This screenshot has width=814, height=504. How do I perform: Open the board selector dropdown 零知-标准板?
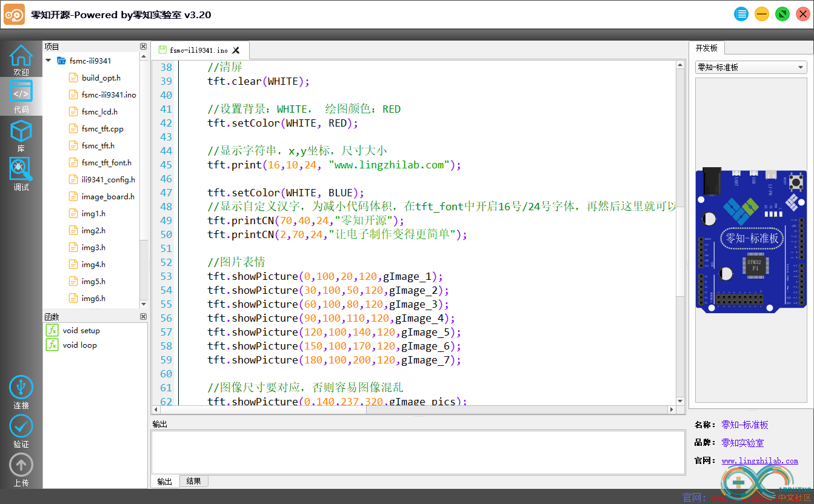click(751, 67)
